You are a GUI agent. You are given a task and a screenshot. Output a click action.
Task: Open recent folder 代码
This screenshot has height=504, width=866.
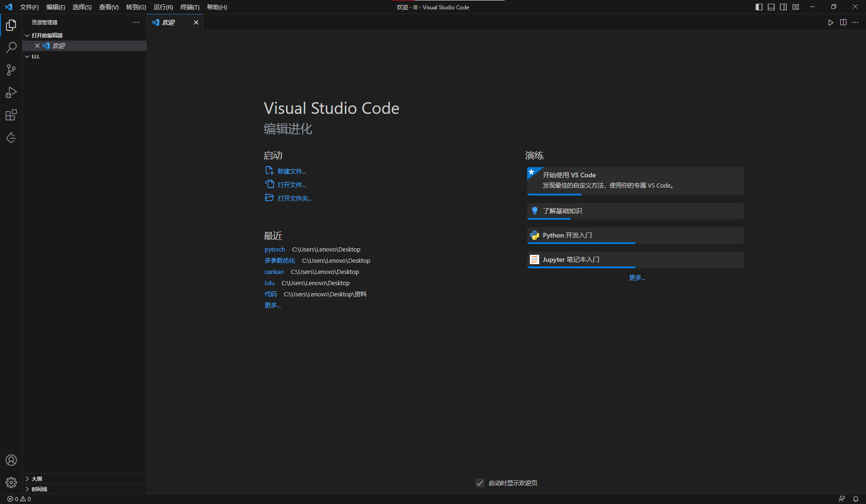[x=271, y=294]
